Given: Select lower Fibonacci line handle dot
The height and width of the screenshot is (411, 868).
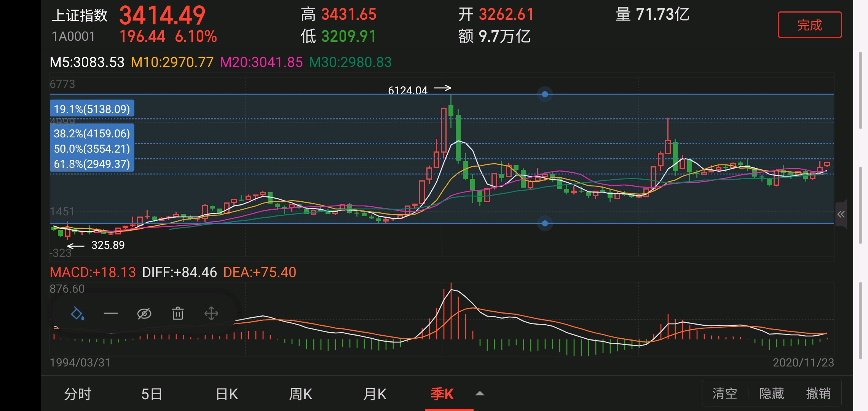Looking at the screenshot, I should [545, 223].
